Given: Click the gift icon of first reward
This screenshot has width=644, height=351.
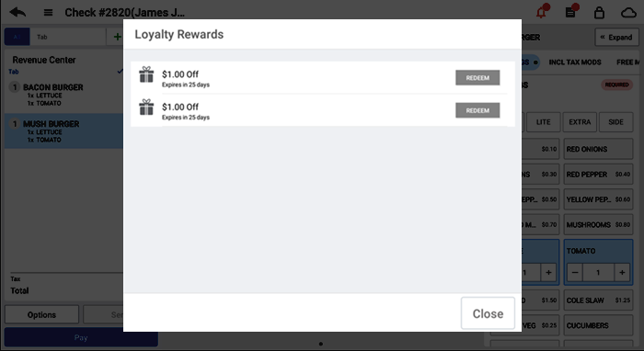Looking at the screenshot, I should [146, 74].
